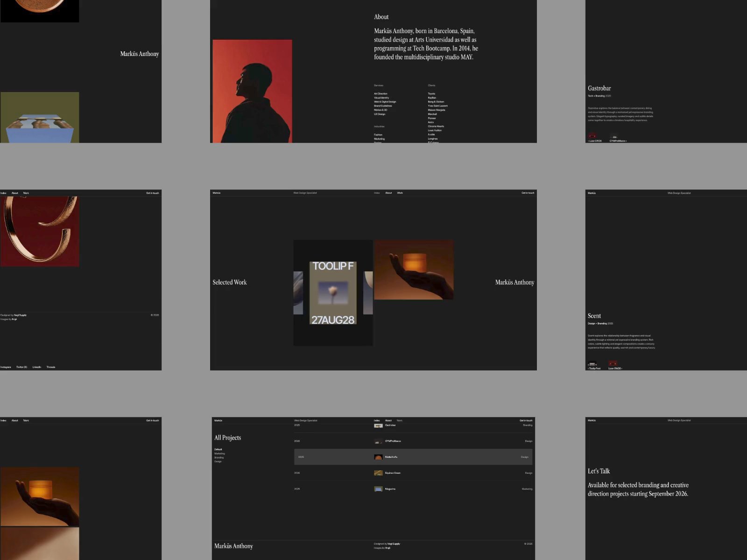
Task: Click the Selected Work heading
Action: (x=230, y=282)
